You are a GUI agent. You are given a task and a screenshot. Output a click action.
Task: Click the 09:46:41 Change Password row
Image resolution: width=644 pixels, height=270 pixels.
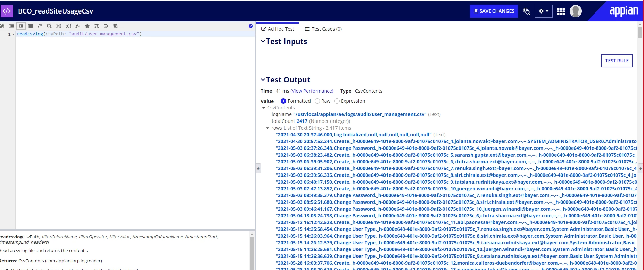pos(456,209)
